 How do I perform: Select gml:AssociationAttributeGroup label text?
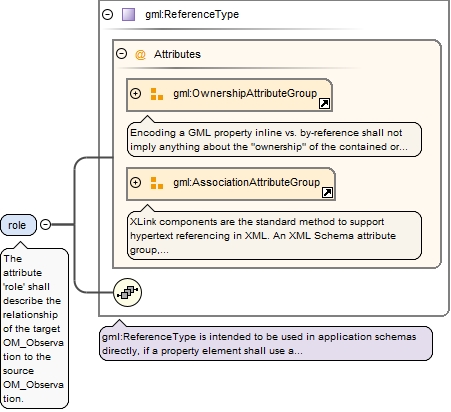point(246,182)
